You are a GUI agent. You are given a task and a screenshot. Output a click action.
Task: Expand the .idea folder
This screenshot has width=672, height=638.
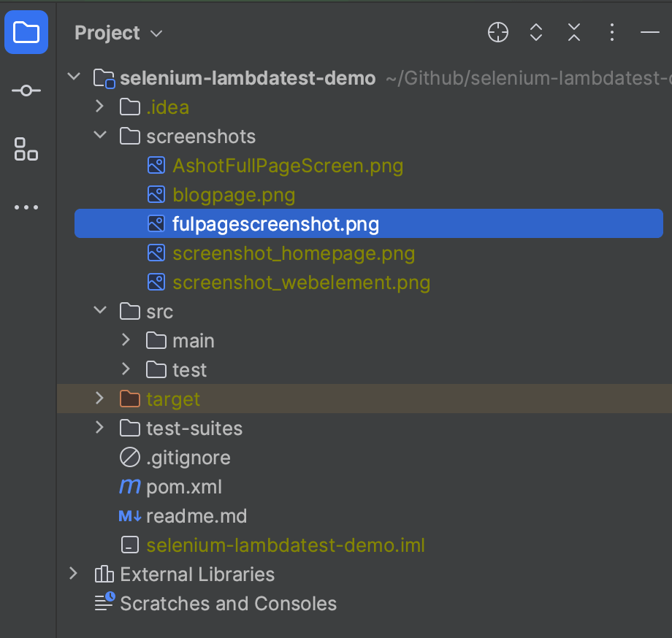click(100, 107)
